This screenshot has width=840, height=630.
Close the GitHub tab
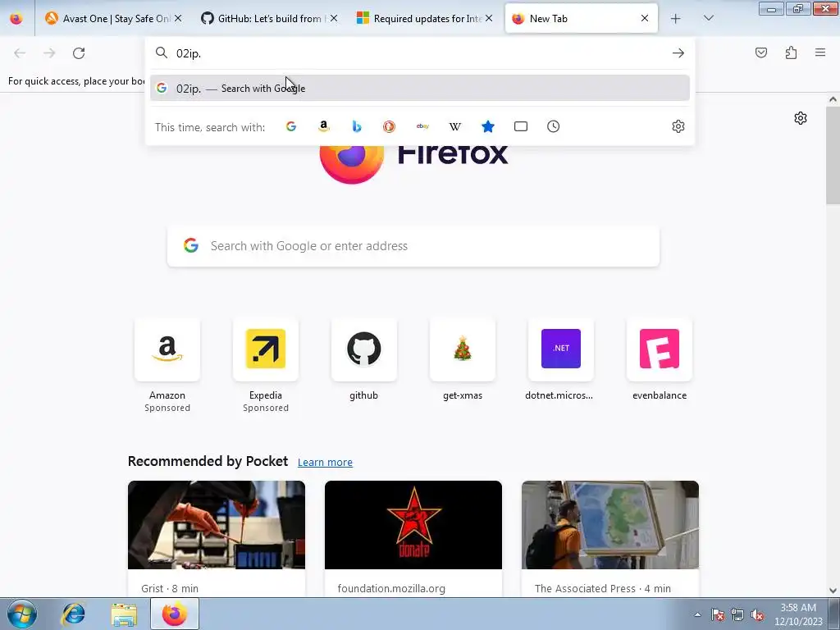pos(334,18)
